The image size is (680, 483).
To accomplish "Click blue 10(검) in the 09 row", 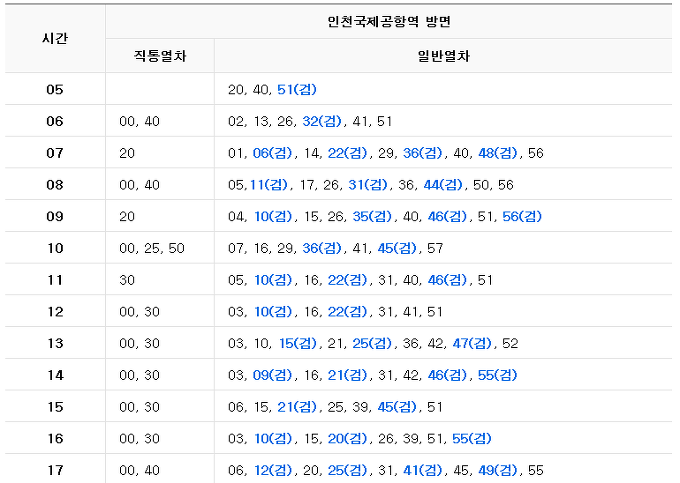I will click(273, 216).
